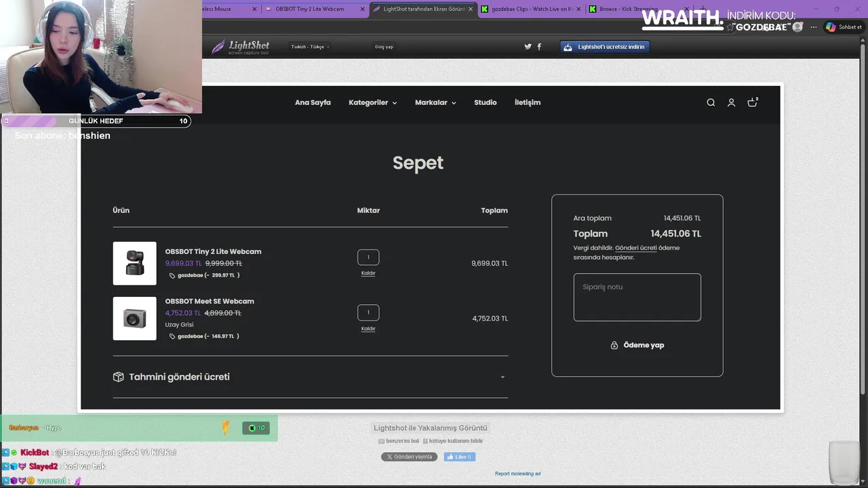Switch to gozdebae Clips Kick tab
Image resolution: width=868 pixels, height=488 pixels.
coord(531,9)
